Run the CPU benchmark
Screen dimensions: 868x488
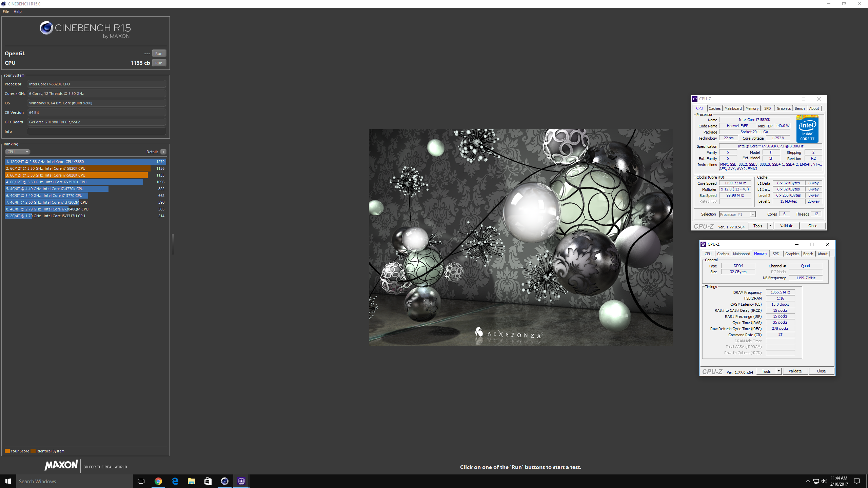tap(159, 63)
